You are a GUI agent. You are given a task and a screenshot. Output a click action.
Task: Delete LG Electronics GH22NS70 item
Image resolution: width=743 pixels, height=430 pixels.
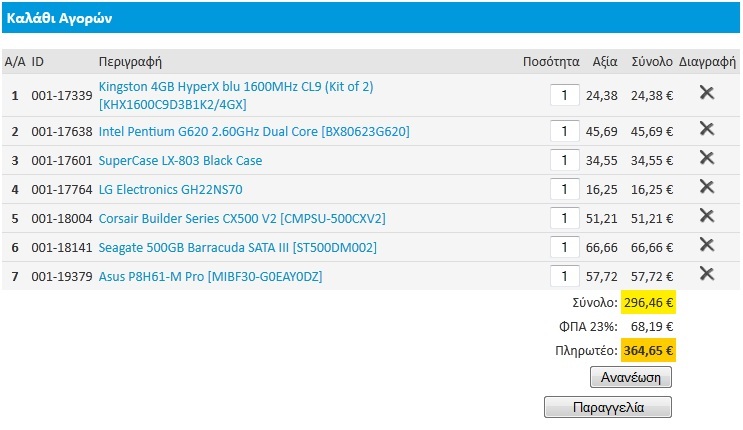point(707,187)
